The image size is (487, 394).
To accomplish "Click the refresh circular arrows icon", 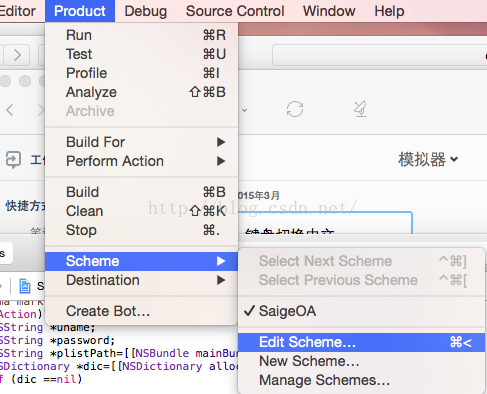I will click(x=295, y=109).
